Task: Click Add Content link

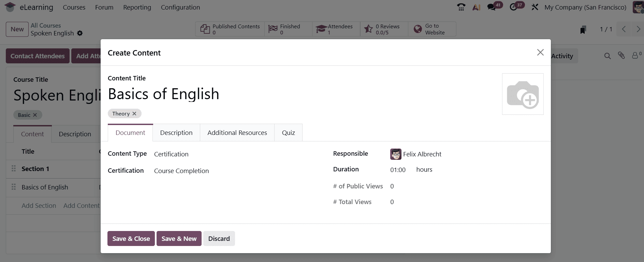Action: click(x=82, y=205)
